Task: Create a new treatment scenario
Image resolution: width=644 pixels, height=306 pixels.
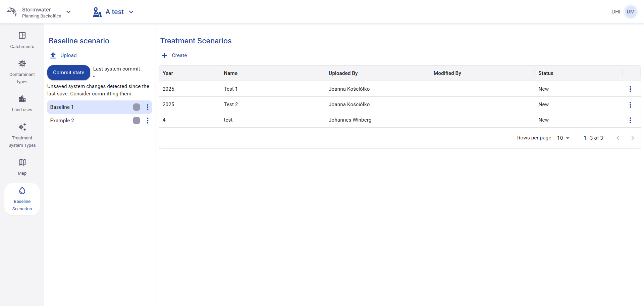Action: 174,55
